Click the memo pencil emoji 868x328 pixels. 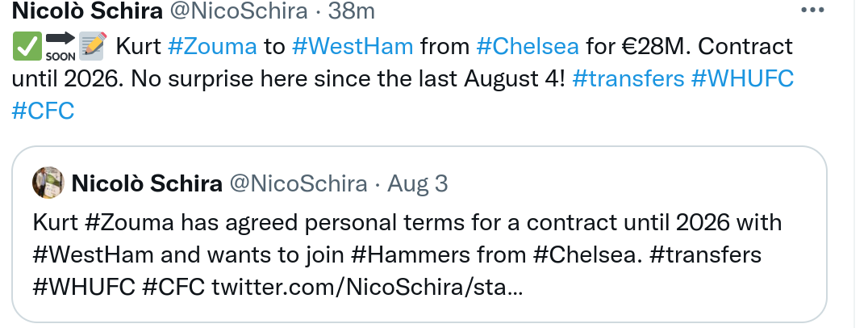tap(91, 47)
